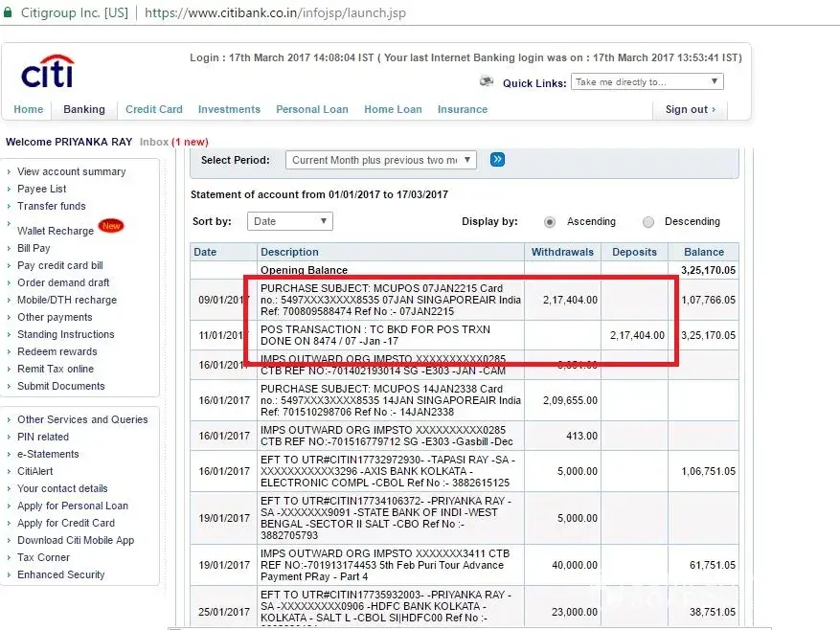Select the Ascending radio button
The width and height of the screenshot is (840, 630).
point(550,222)
